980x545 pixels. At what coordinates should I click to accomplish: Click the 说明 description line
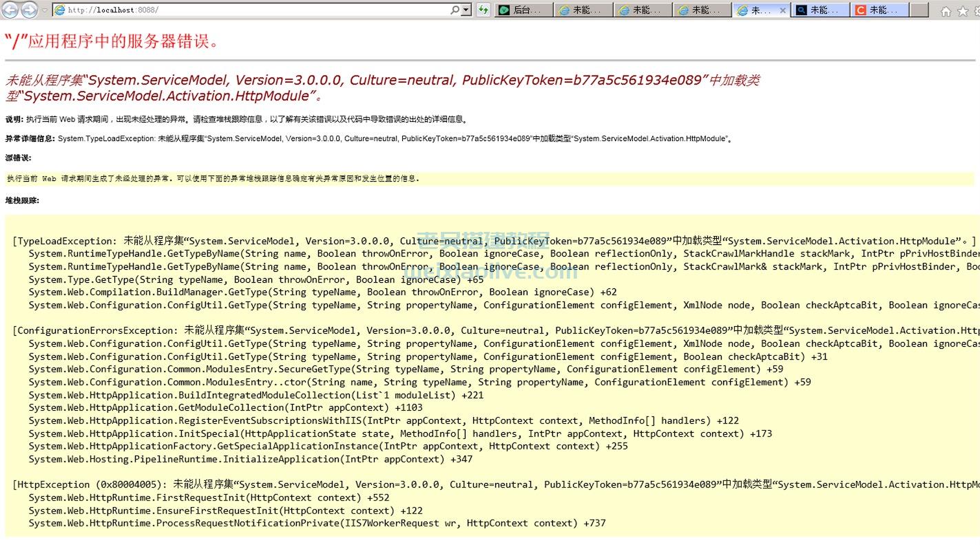238,119
